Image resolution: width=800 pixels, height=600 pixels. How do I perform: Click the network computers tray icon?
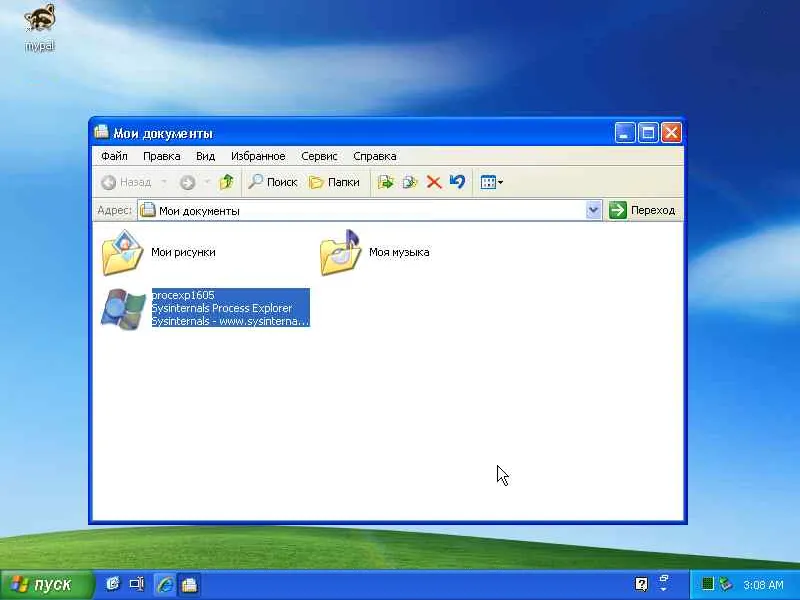[x=725, y=584]
